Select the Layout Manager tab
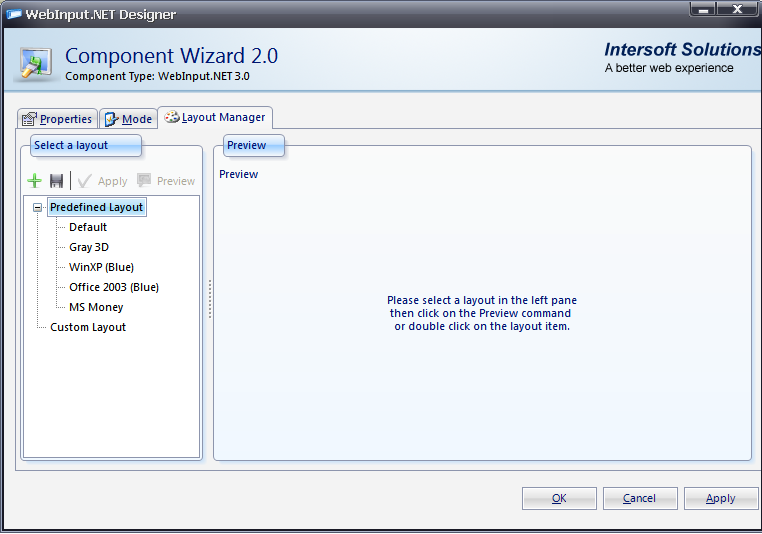 215,118
